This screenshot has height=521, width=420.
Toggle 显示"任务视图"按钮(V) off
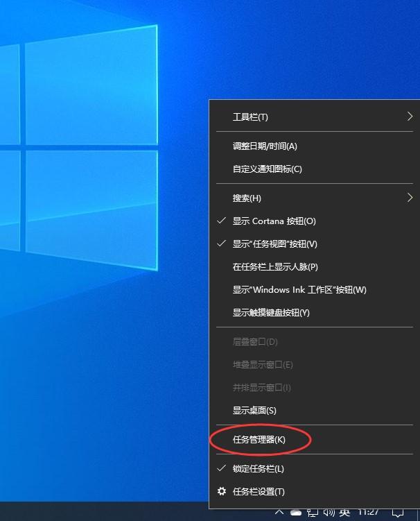pyautogui.click(x=274, y=244)
